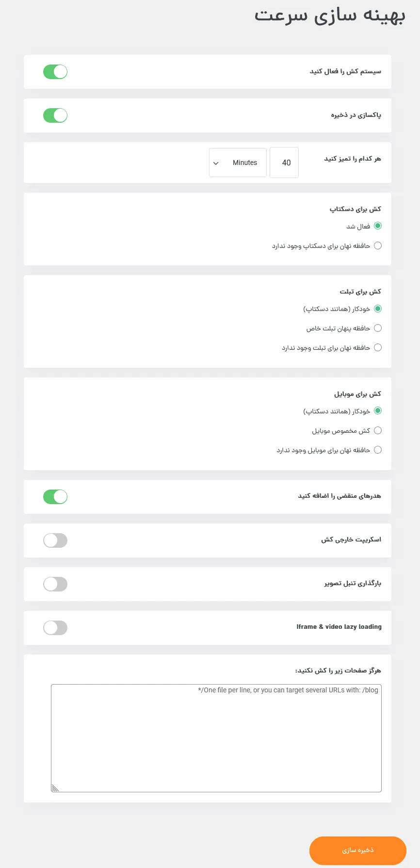Open the Minutes time unit dropdown
This screenshot has width=420, height=868.
point(238,163)
